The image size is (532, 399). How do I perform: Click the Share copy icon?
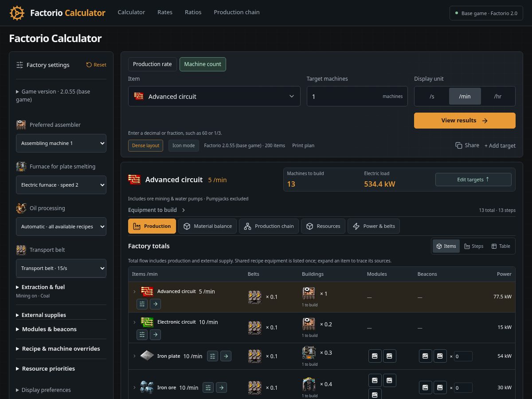(x=459, y=145)
